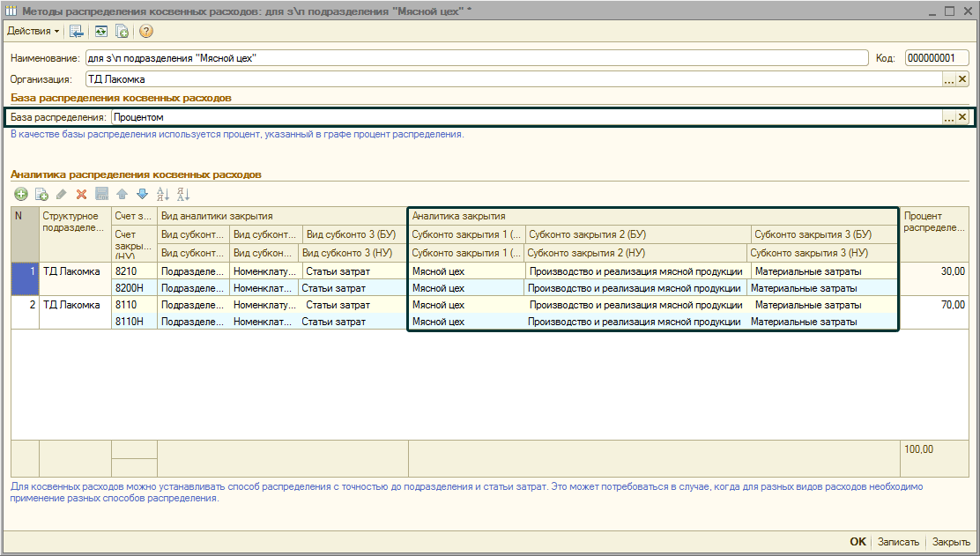Click the reread (refresh) toolbar icon
980x556 pixels.
(101, 31)
